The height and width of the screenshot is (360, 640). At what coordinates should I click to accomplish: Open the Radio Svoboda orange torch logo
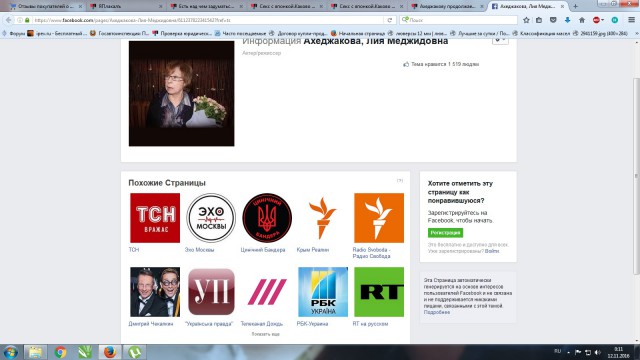379,218
